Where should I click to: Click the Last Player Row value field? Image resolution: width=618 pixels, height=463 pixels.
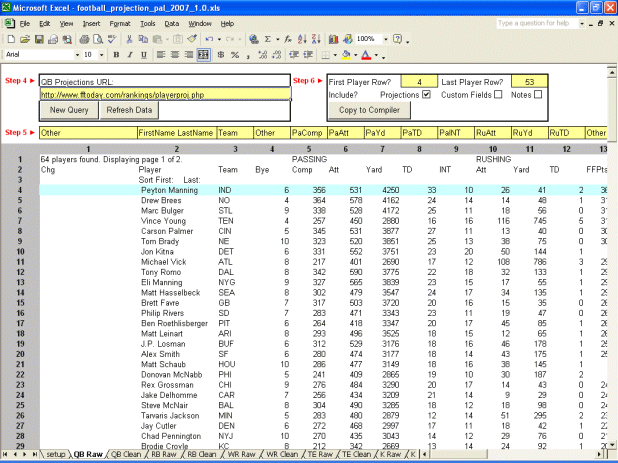tap(529, 82)
